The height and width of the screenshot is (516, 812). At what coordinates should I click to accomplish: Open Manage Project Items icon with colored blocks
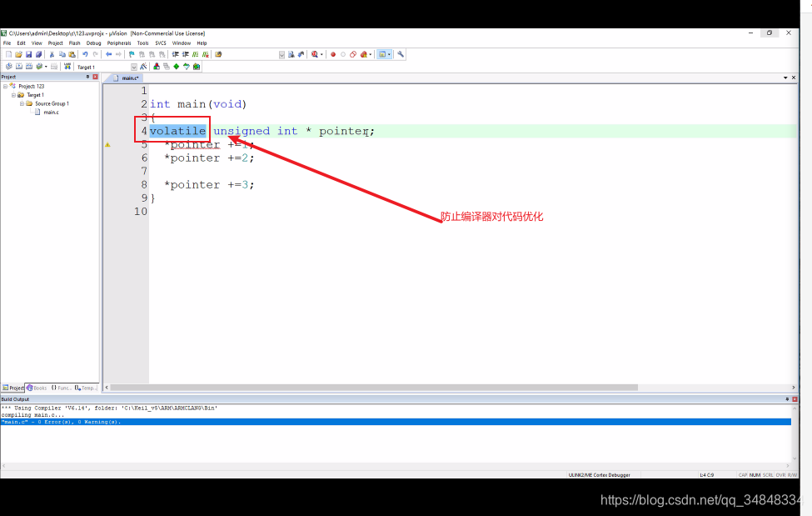pos(157,67)
